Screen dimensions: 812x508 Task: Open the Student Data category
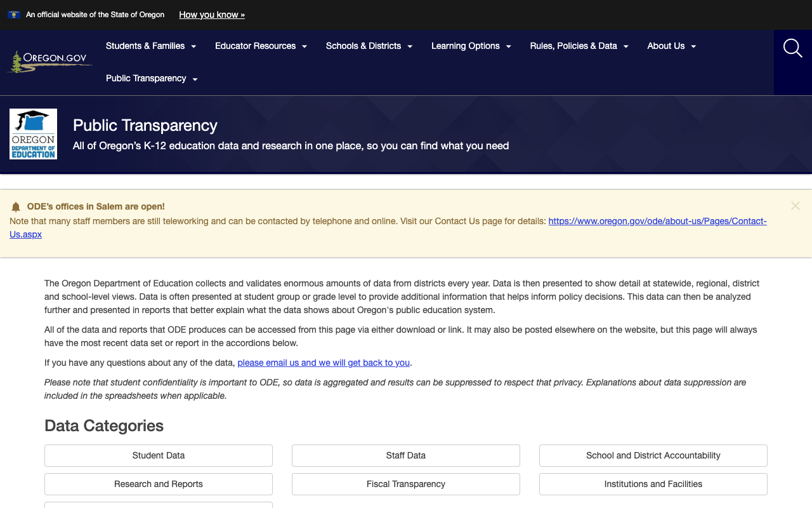159,455
